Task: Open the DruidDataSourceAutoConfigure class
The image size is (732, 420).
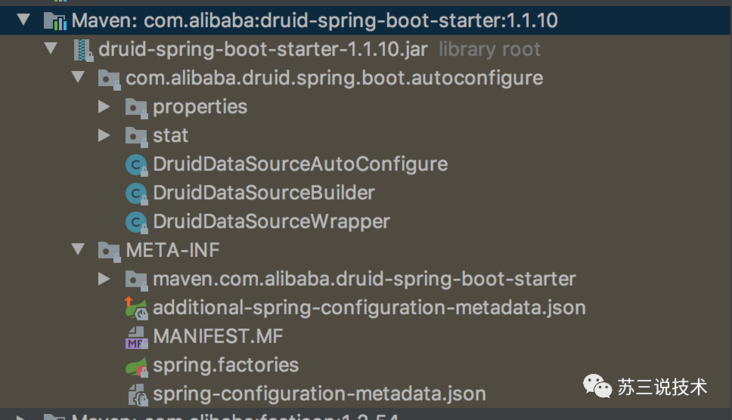Action: pos(300,164)
